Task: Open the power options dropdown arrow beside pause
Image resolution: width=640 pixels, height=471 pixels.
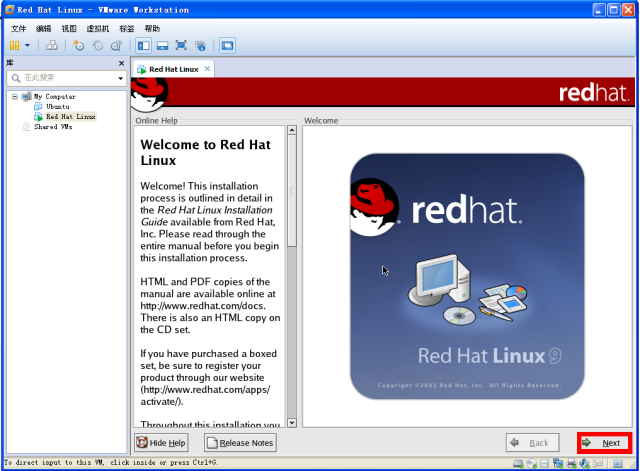Action: [x=27, y=45]
